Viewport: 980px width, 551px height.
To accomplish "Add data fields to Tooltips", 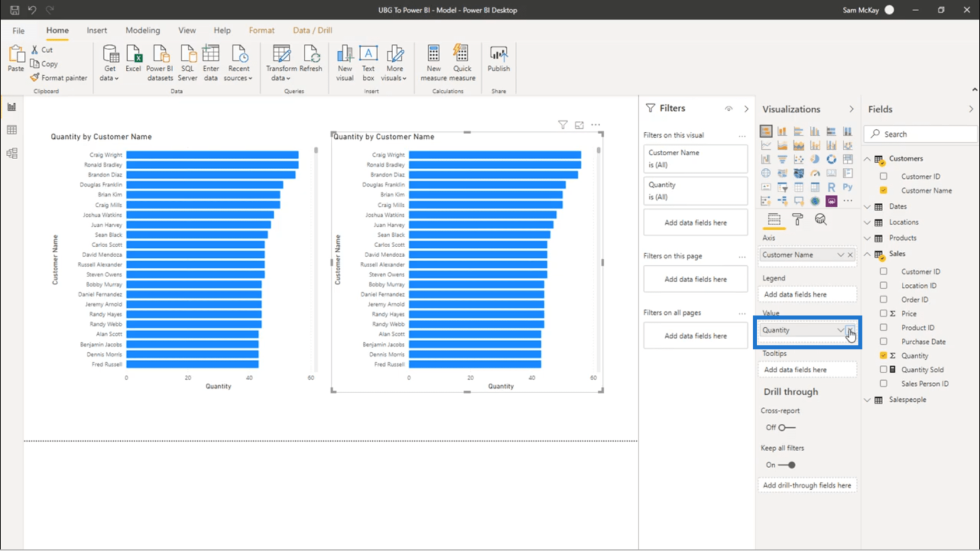I will tap(807, 370).
